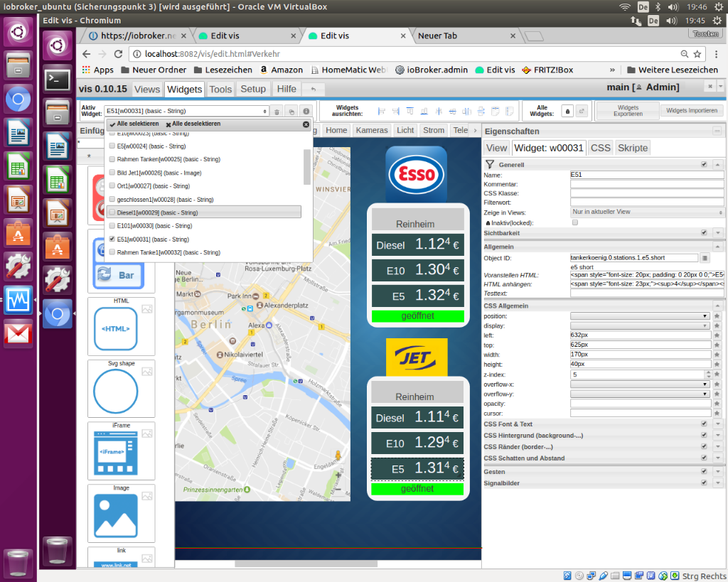
Task: Click the JET logo widget in the view
Action: [417, 357]
